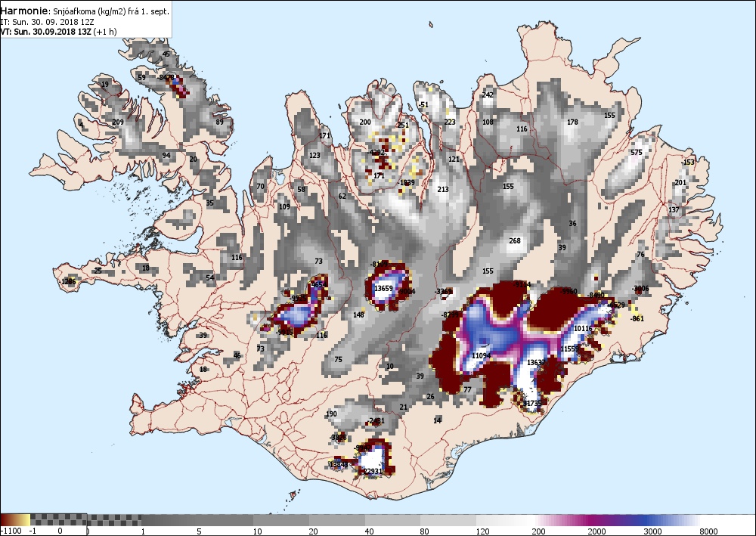Image resolution: width=756 pixels, height=536 pixels.
Task: Select the IT: Sun. 30. 09. 2018 12Z line
Action: [x=47, y=22]
